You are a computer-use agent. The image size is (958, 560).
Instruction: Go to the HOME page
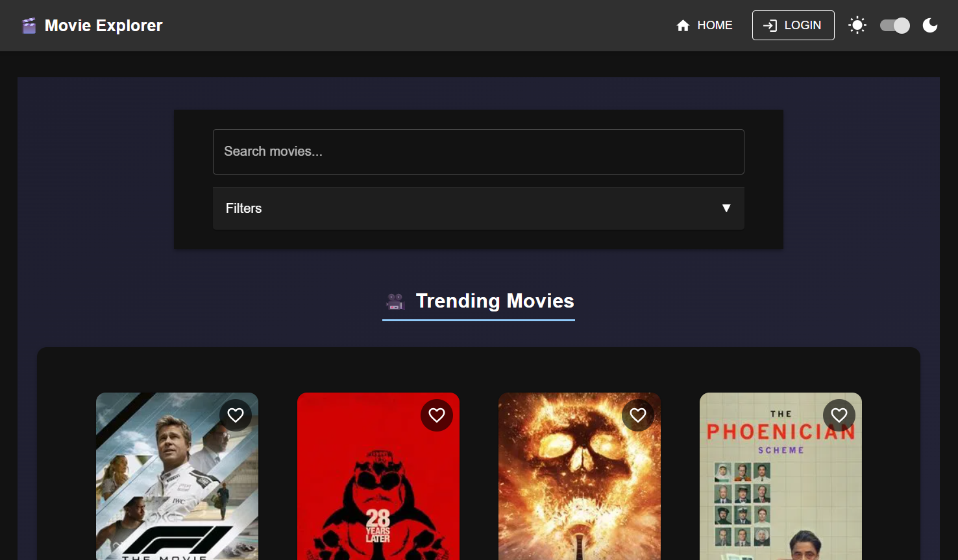tap(704, 25)
